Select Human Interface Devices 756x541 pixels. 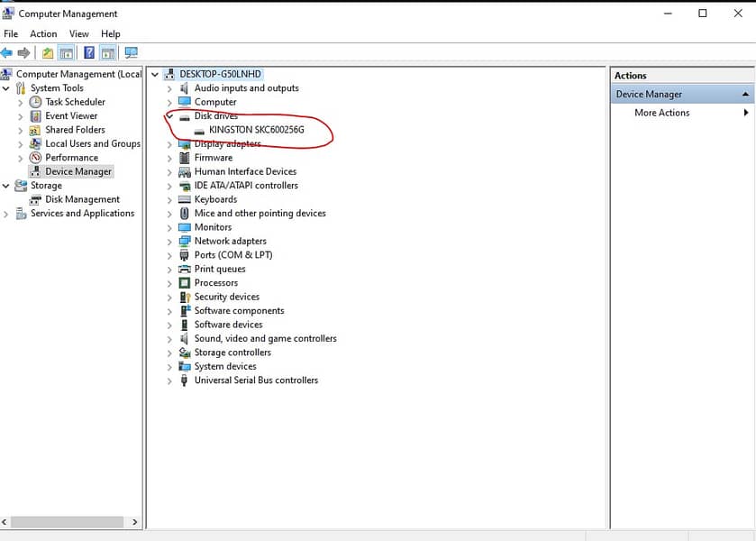(245, 171)
